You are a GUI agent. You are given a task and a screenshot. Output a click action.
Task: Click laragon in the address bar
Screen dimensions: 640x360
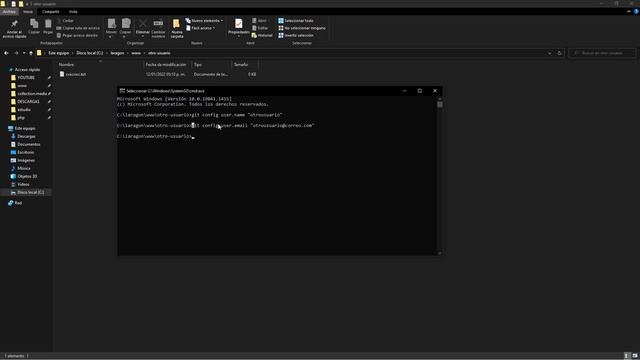(117, 53)
